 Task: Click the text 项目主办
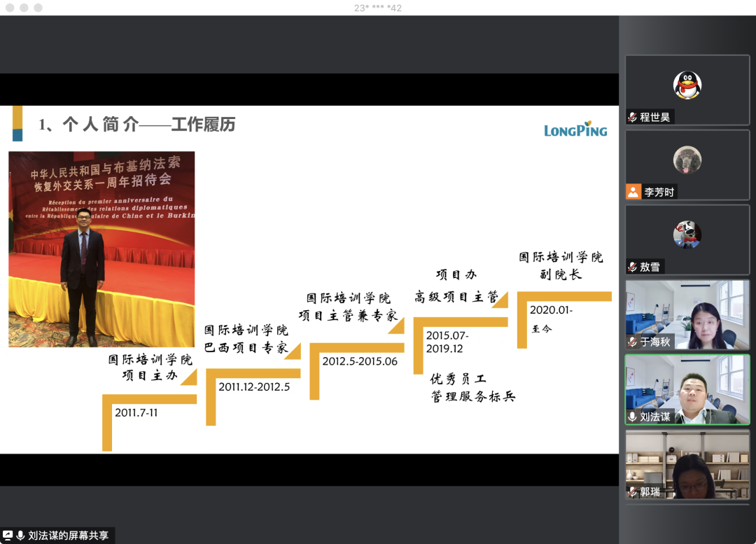click(x=150, y=375)
